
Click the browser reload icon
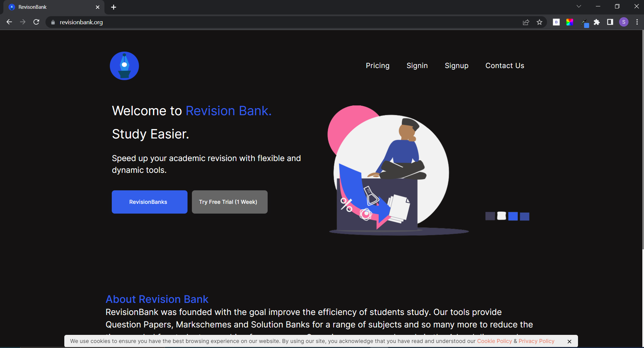tap(36, 22)
